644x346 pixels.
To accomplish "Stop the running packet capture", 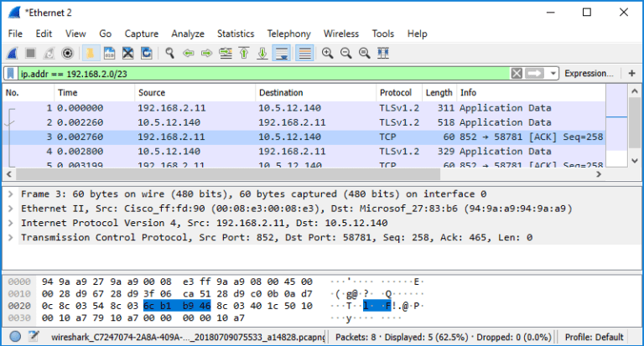I will click(x=30, y=54).
